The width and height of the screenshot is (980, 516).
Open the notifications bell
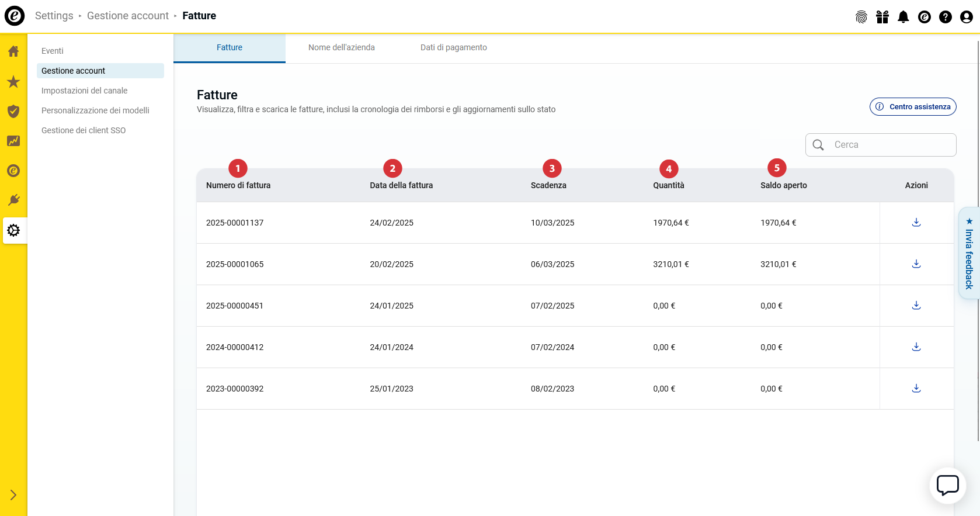(903, 17)
